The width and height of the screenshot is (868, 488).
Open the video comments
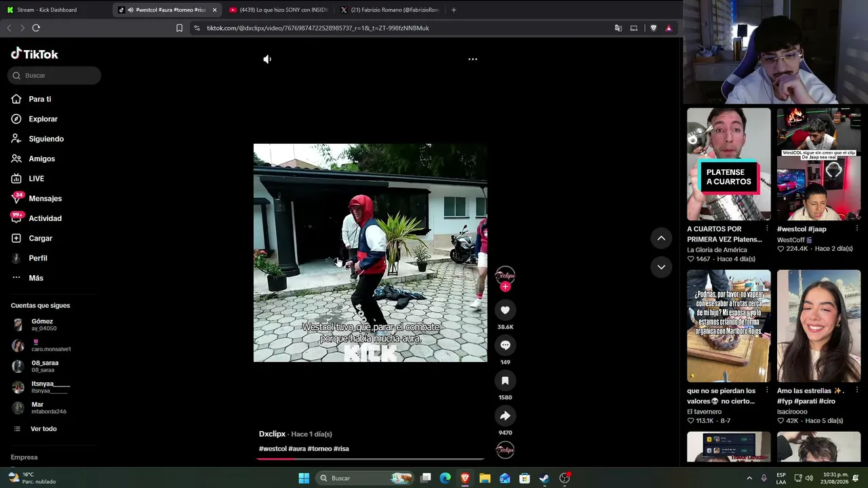[505, 345]
